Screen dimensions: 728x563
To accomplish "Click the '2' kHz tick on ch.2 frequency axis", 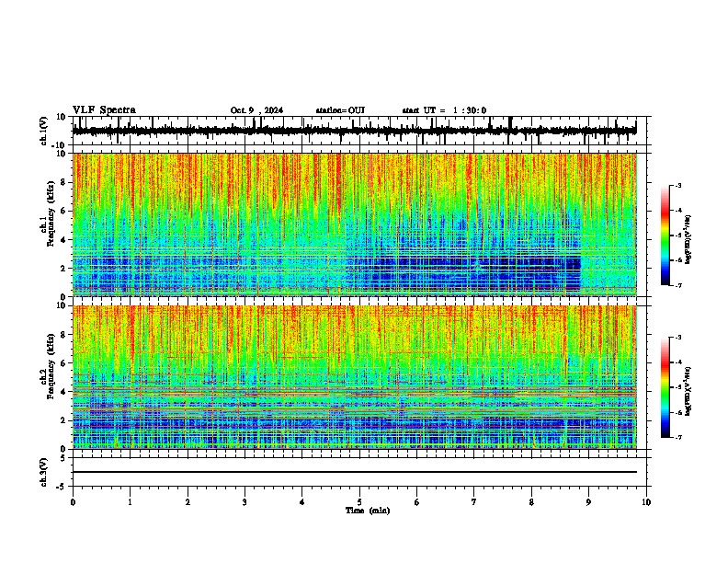I will point(64,420).
